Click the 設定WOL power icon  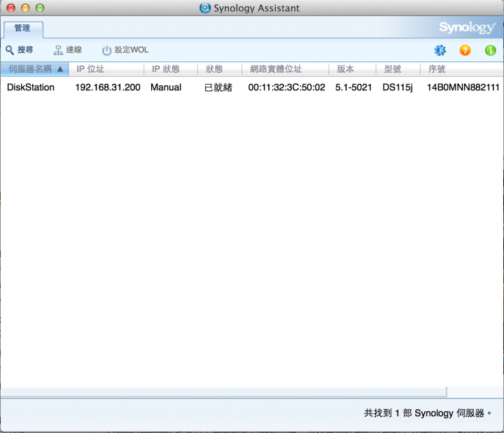106,50
